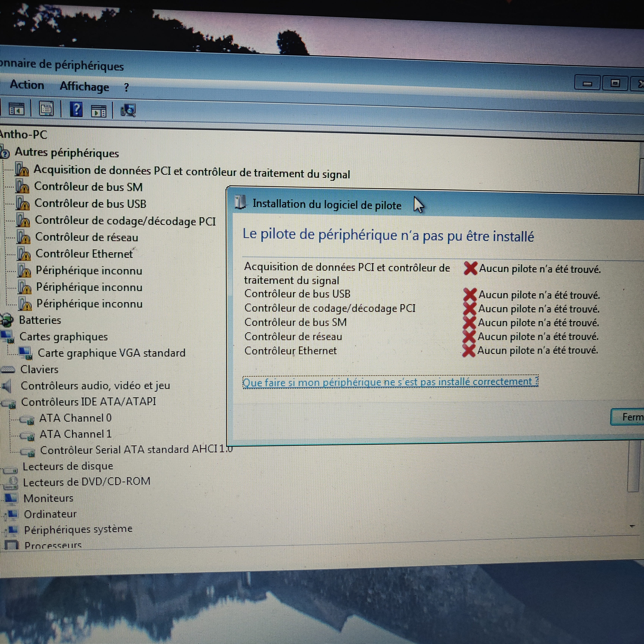Select ATA Channel 0 entry

click(75, 418)
